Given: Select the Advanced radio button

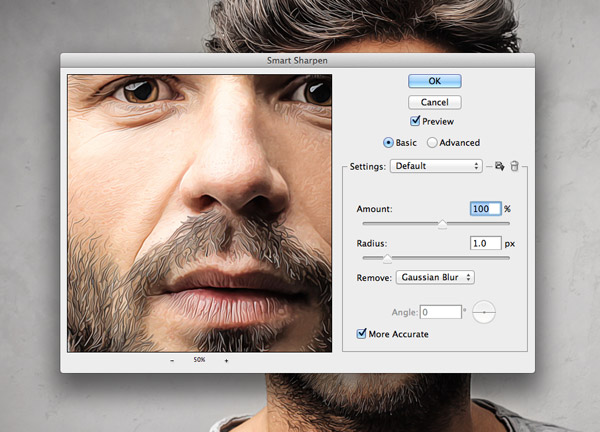Looking at the screenshot, I should click(x=432, y=143).
